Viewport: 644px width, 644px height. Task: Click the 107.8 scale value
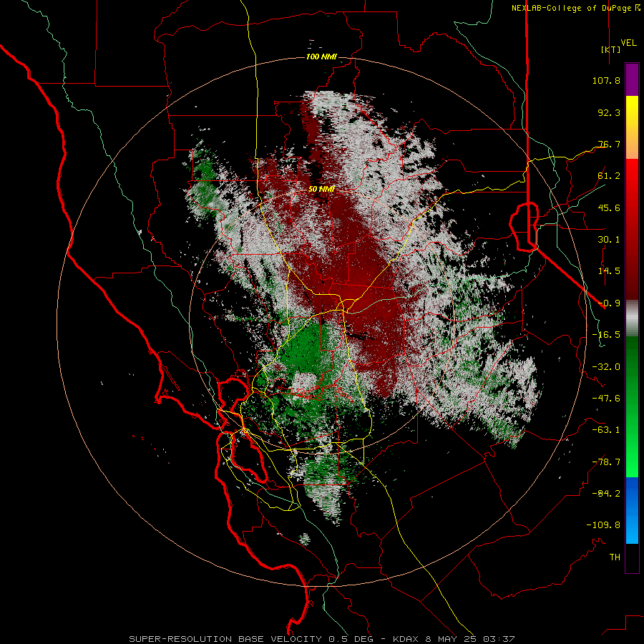[x=606, y=80]
